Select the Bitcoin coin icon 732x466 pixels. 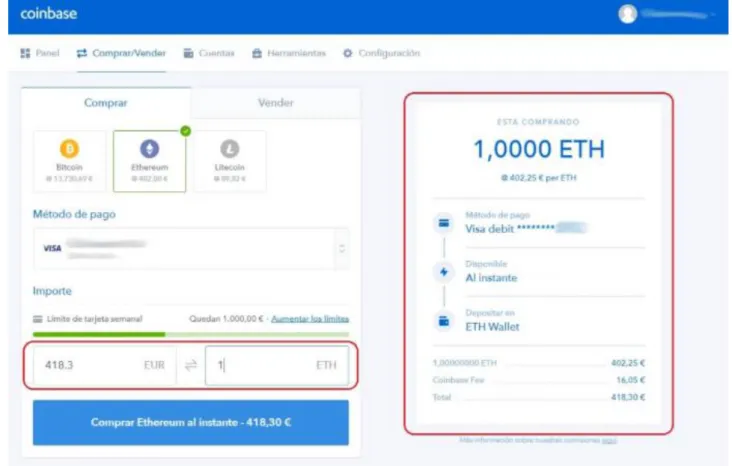[x=70, y=149]
